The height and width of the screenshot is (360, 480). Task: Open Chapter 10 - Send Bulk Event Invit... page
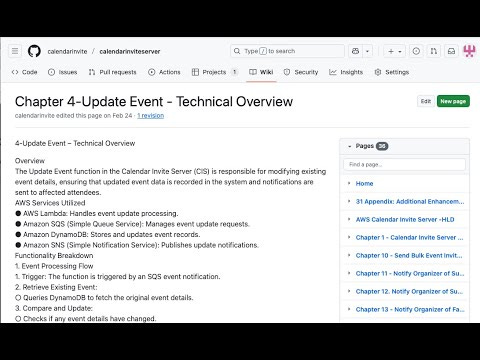tap(409, 255)
